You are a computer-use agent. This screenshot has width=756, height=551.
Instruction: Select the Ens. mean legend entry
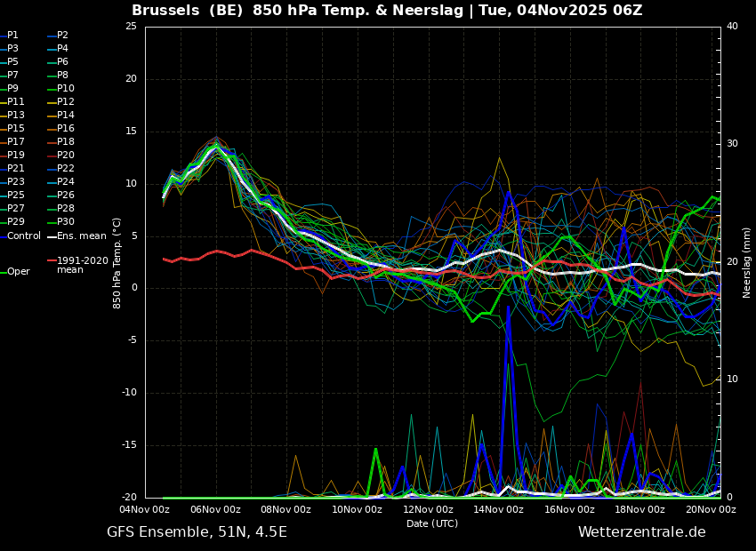(81, 236)
